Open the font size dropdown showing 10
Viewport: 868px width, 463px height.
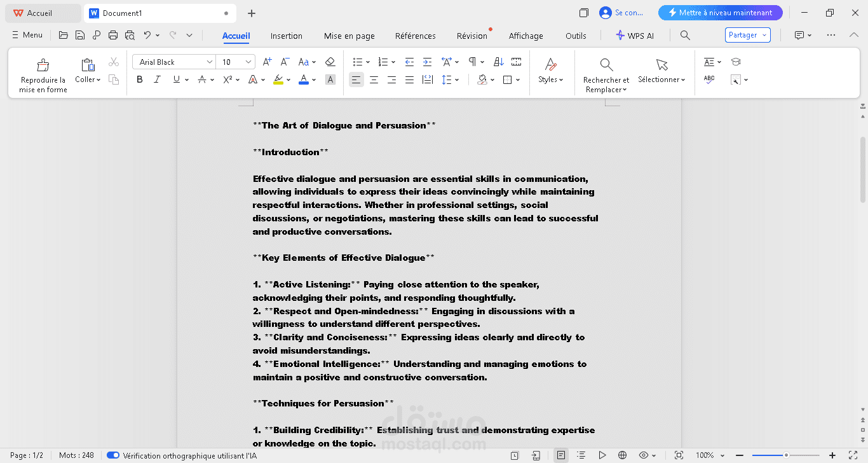coord(248,62)
